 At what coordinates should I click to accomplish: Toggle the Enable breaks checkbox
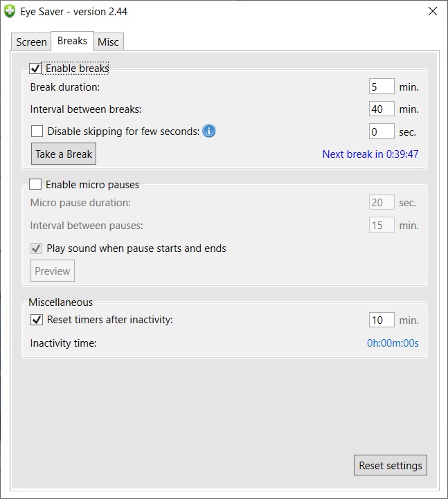tap(35, 69)
